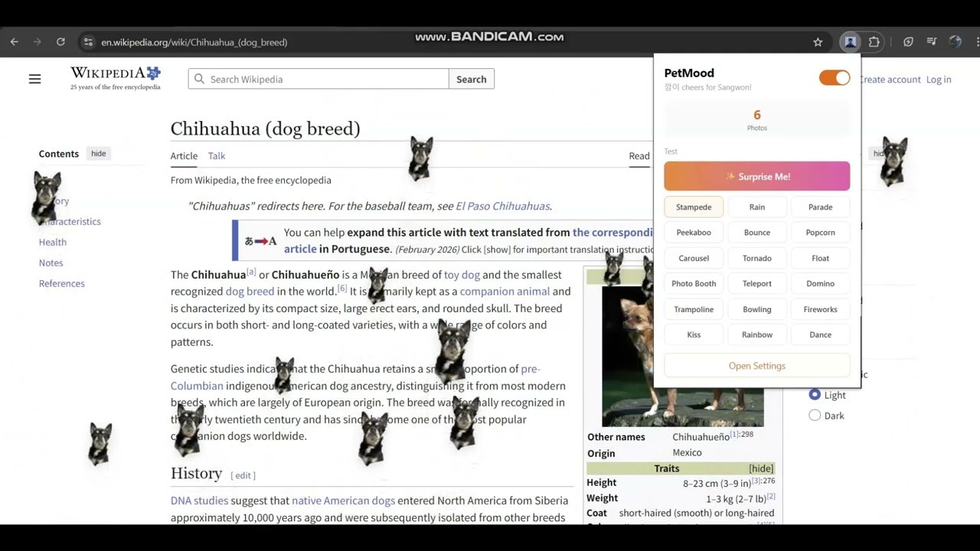Viewport: 980px width, 551px height.
Task: Open the DNA studies link
Action: tap(199, 500)
